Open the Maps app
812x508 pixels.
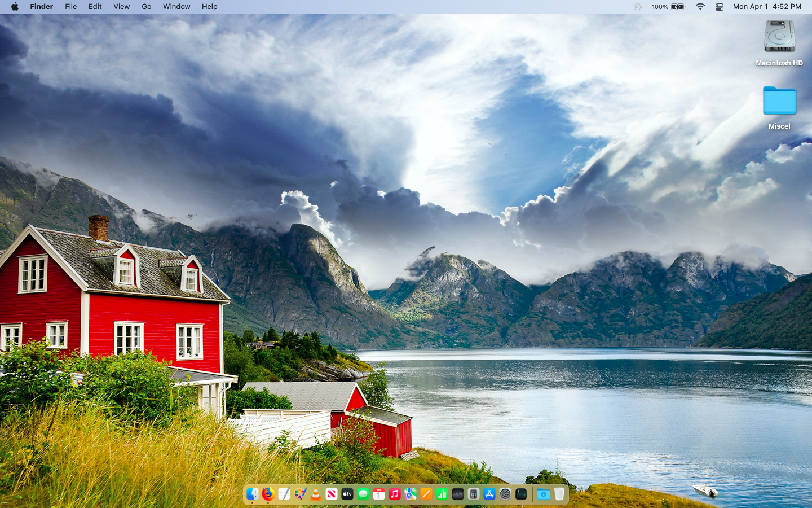coord(411,494)
